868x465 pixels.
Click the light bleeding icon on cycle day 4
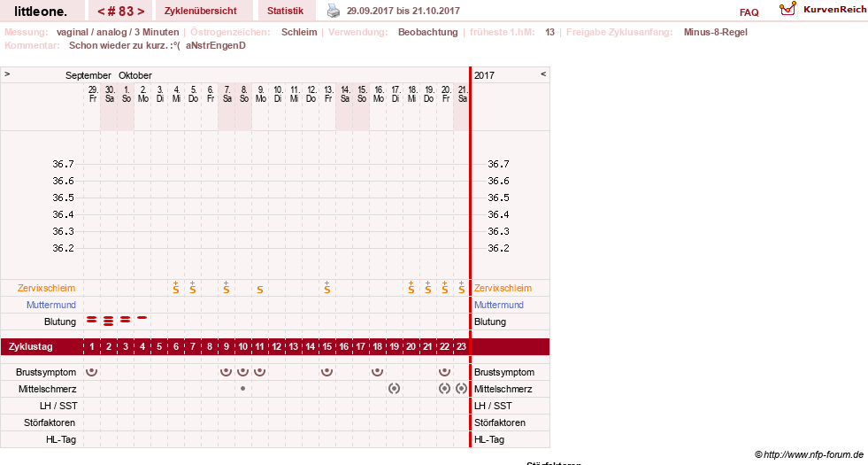(142, 318)
